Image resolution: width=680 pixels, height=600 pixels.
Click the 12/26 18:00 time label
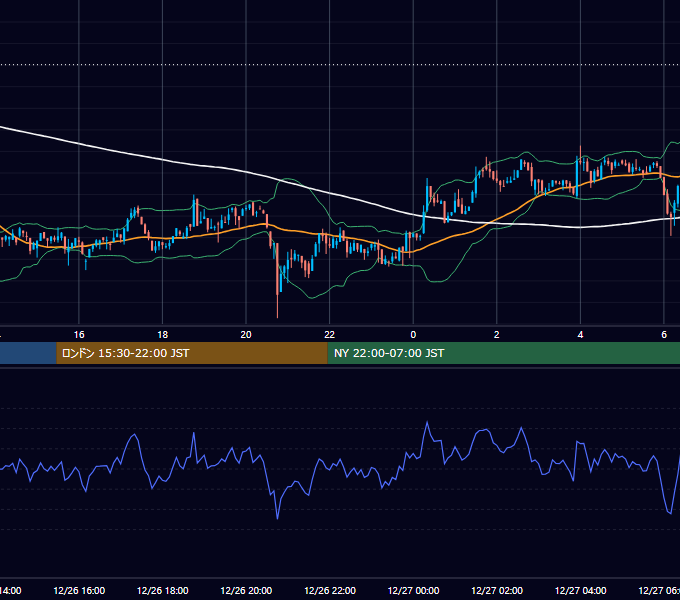pyautogui.click(x=163, y=591)
